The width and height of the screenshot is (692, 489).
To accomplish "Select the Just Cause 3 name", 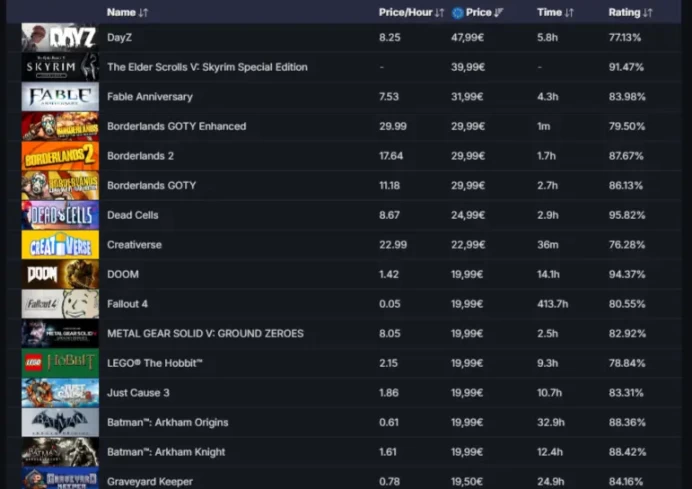I will [x=138, y=392].
